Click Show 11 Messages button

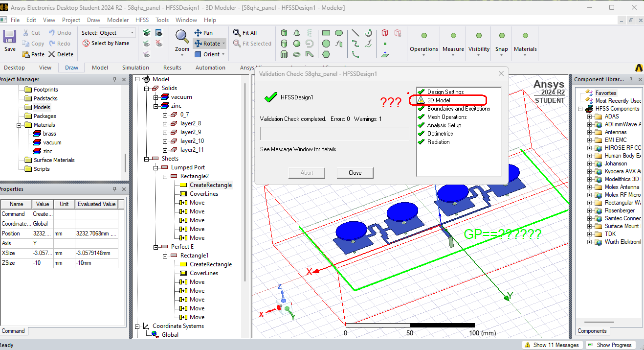(x=552, y=345)
